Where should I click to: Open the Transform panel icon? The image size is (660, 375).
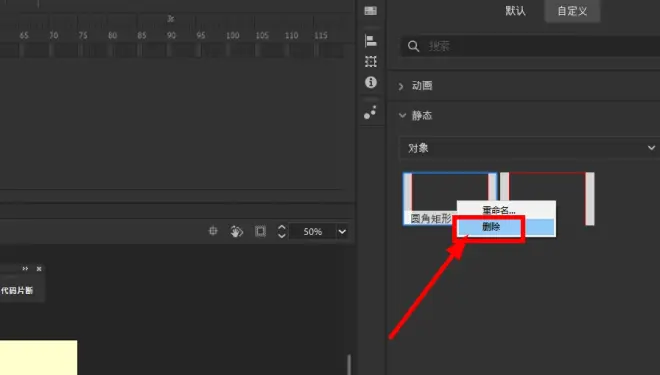370,61
